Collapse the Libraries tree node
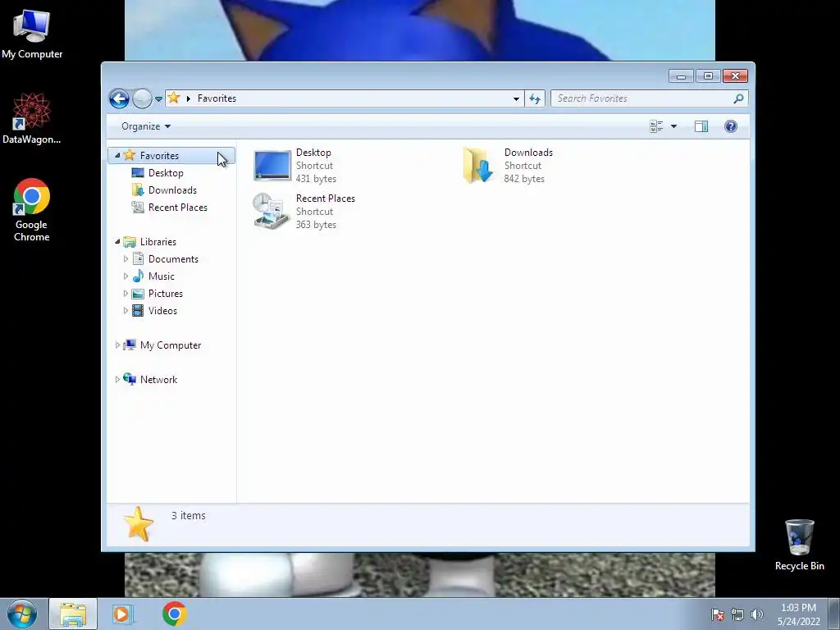Screen dimensions: 840x630 117,242
